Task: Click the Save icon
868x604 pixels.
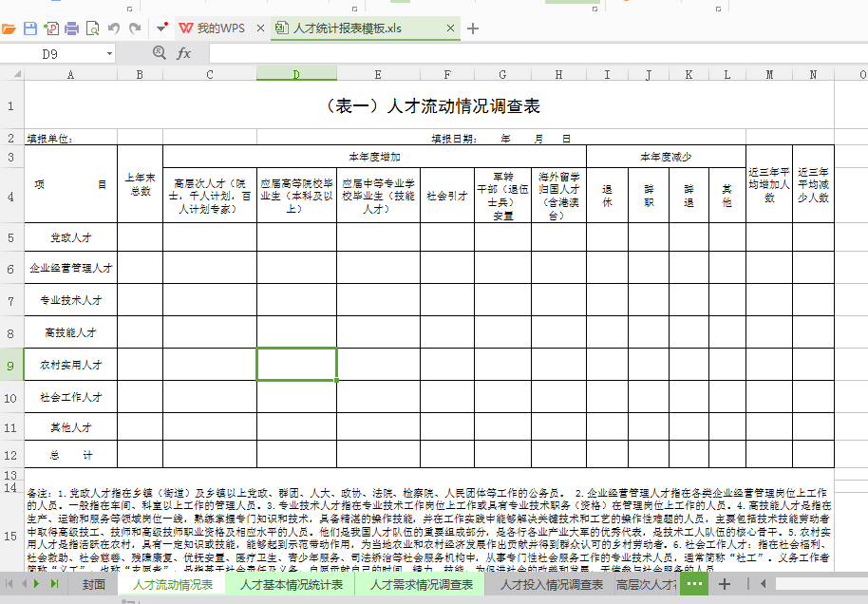Action: click(x=29, y=27)
